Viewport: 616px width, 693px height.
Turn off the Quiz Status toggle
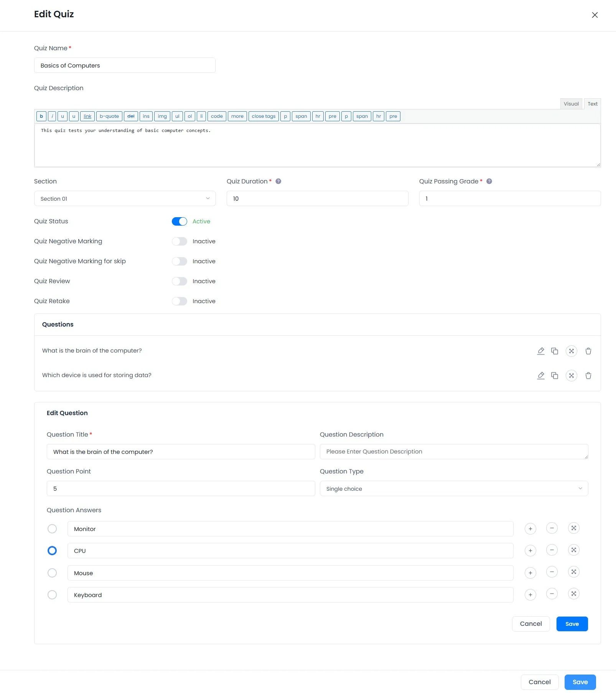click(180, 221)
